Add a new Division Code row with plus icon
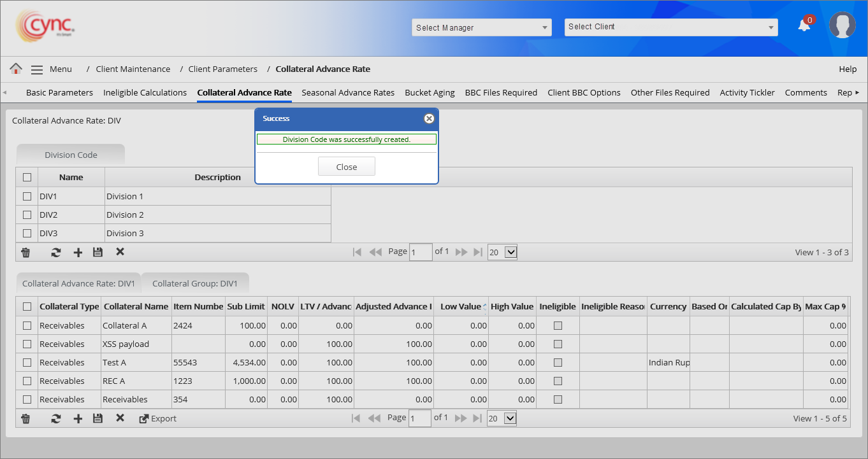 [78, 252]
